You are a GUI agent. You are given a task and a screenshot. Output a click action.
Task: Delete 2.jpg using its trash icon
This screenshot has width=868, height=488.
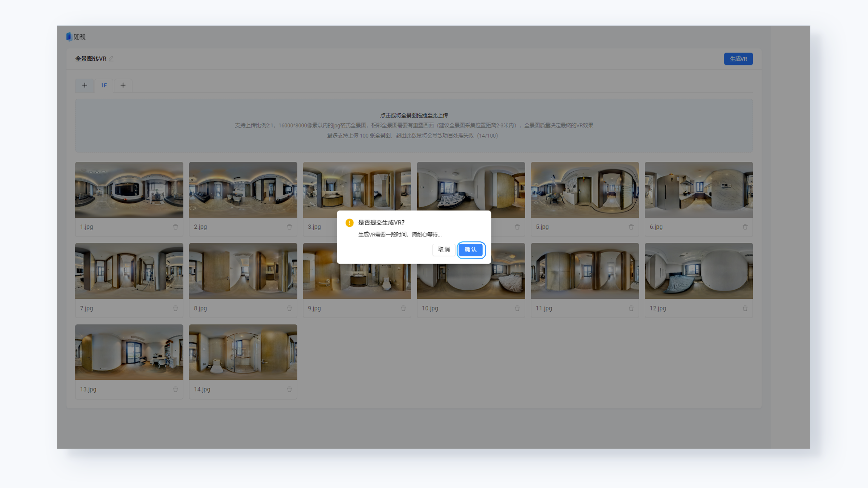coord(289,227)
